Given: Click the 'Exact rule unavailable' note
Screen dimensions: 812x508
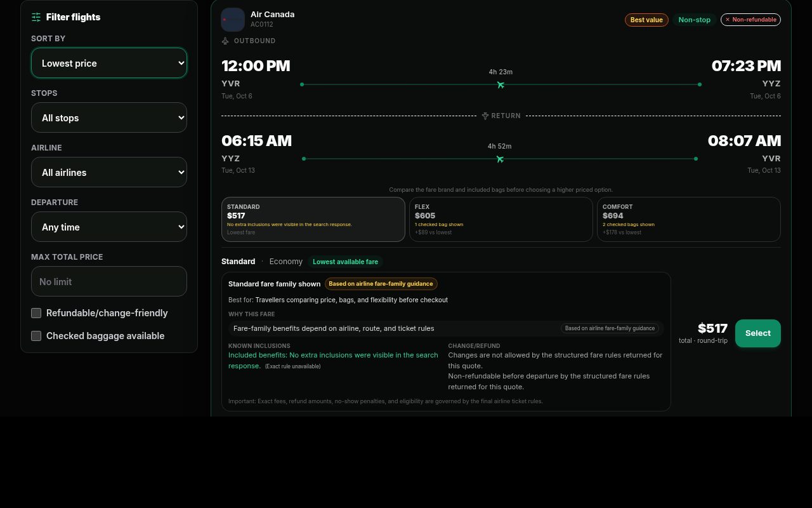Looking at the screenshot, I should tap(292, 366).
